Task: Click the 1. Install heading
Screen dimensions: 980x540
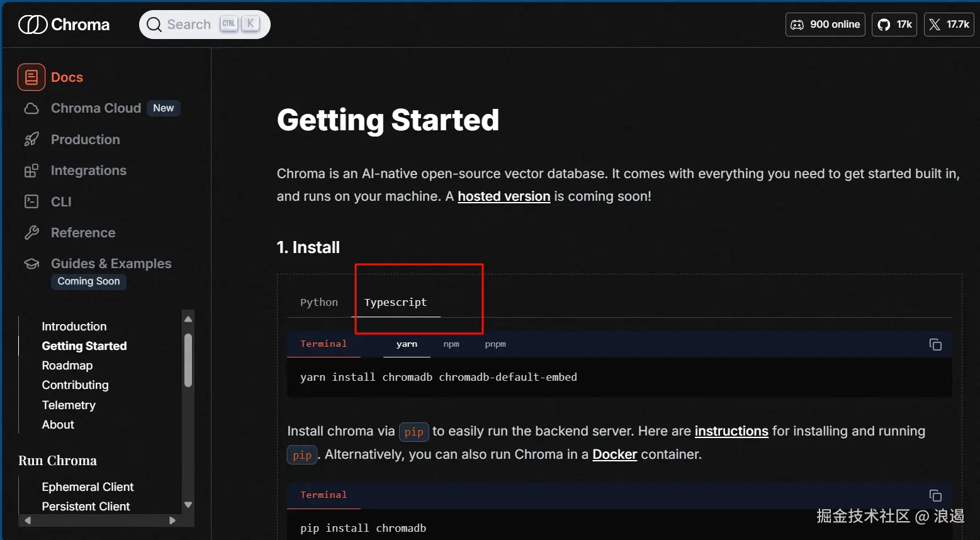Action: (x=308, y=247)
